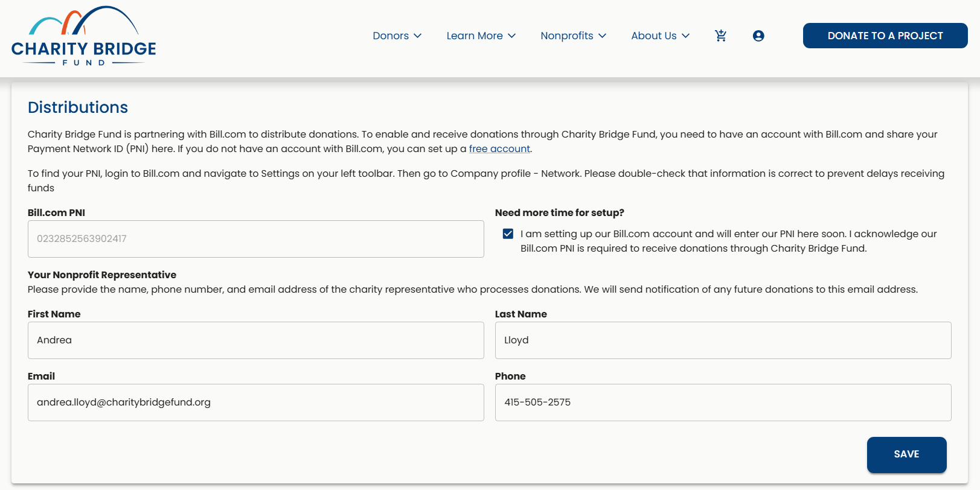Image resolution: width=980 pixels, height=490 pixels.
Task: Open the user account profile icon
Action: coord(758,36)
